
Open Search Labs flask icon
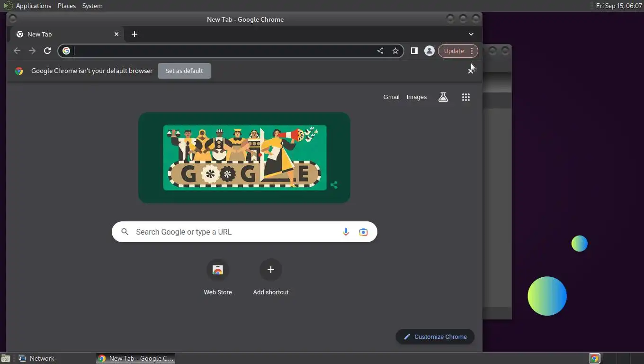tap(443, 97)
